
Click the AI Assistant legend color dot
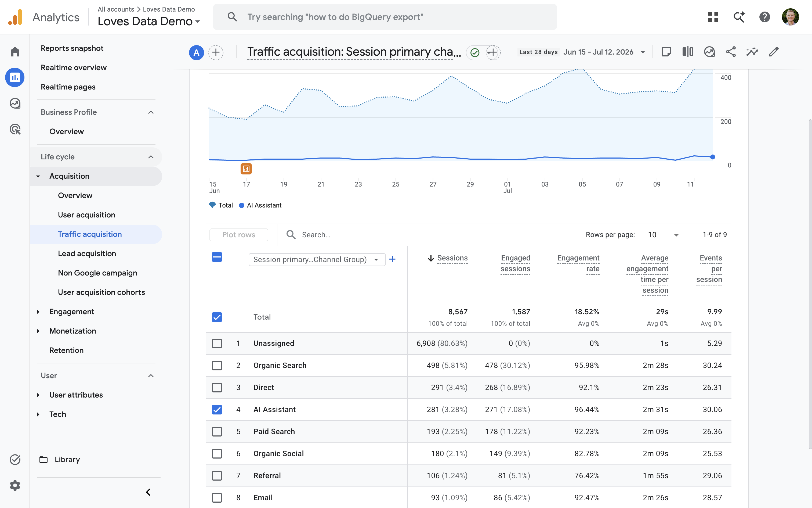[x=241, y=205]
